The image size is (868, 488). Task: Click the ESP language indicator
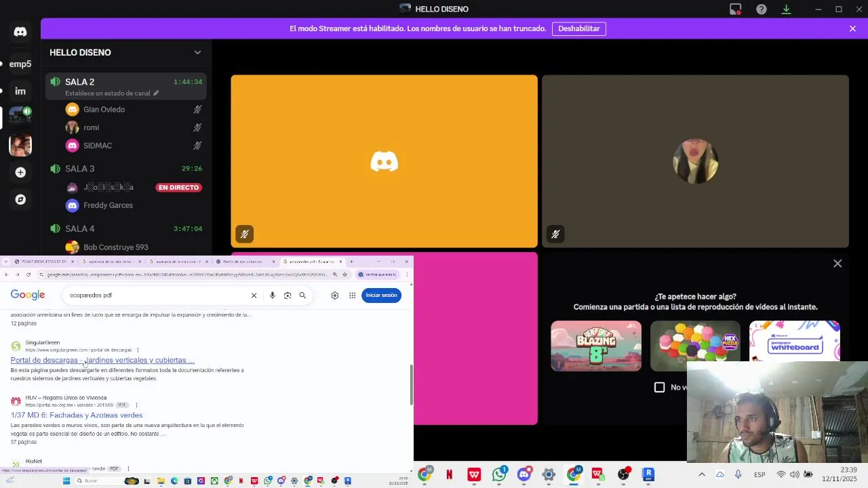point(760,474)
